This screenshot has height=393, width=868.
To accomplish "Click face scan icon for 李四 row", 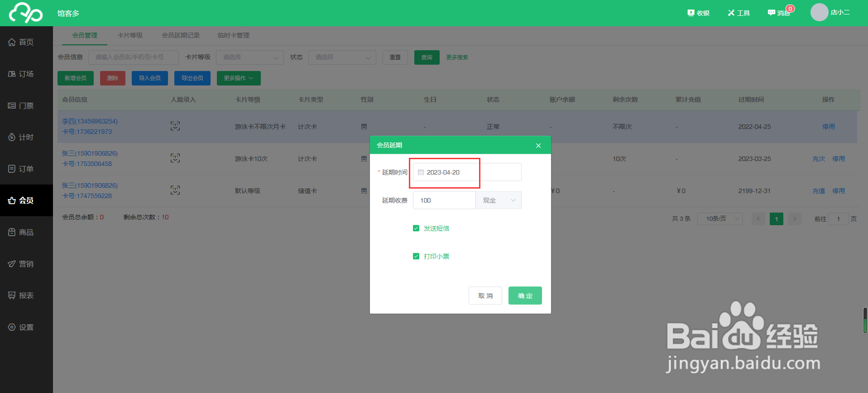I will (x=175, y=126).
